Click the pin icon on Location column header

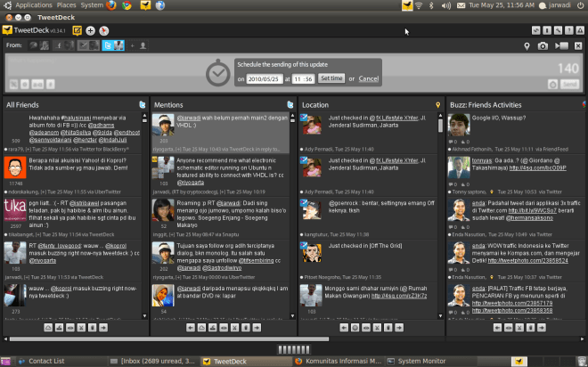(437, 105)
